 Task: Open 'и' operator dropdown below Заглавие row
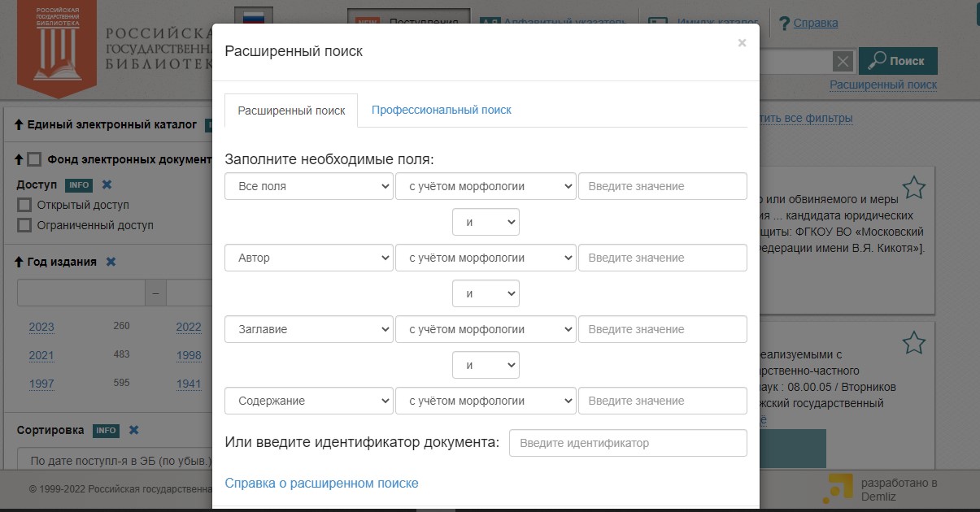pos(486,365)
